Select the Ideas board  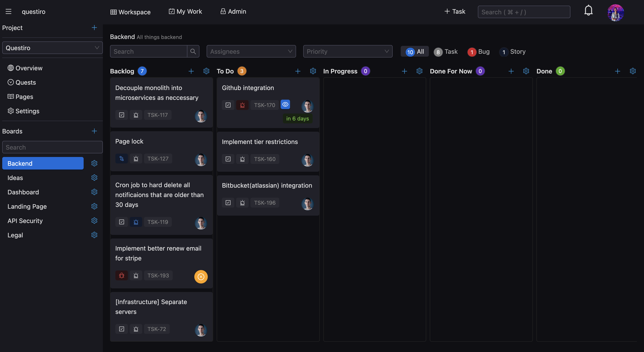coord(43,178)
